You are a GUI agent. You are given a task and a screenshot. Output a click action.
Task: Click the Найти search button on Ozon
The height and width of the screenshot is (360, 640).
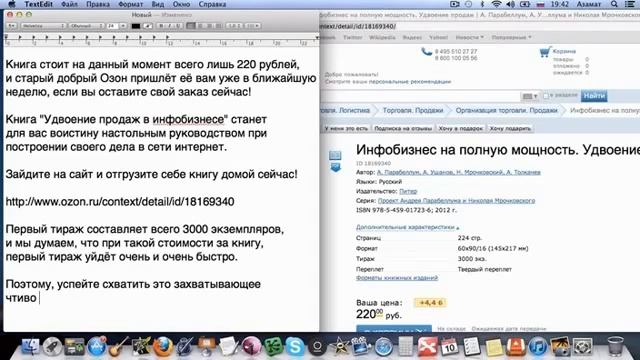(594, 96)
